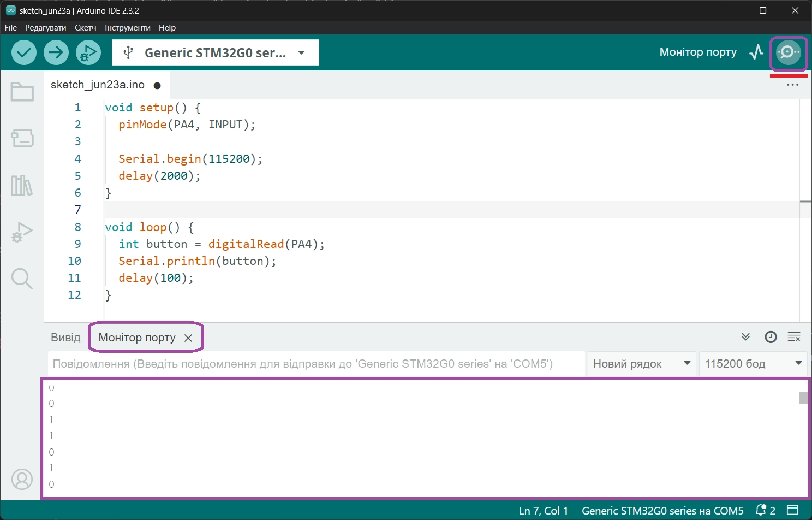Toggle timestamp display in serial monitor
The image size is (812, 520).
click(x=771, y=337)
